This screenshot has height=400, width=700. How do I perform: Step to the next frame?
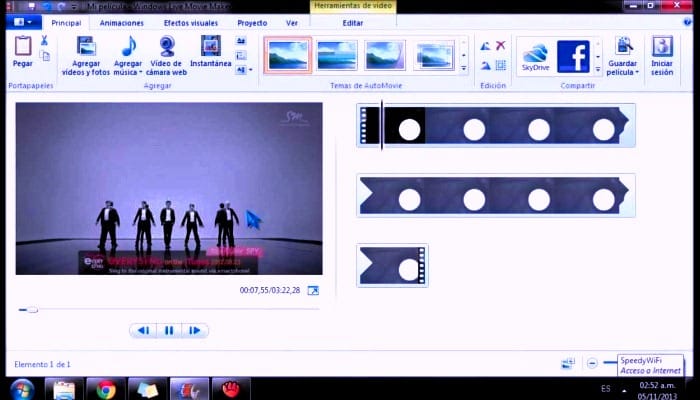pos(195,330)
